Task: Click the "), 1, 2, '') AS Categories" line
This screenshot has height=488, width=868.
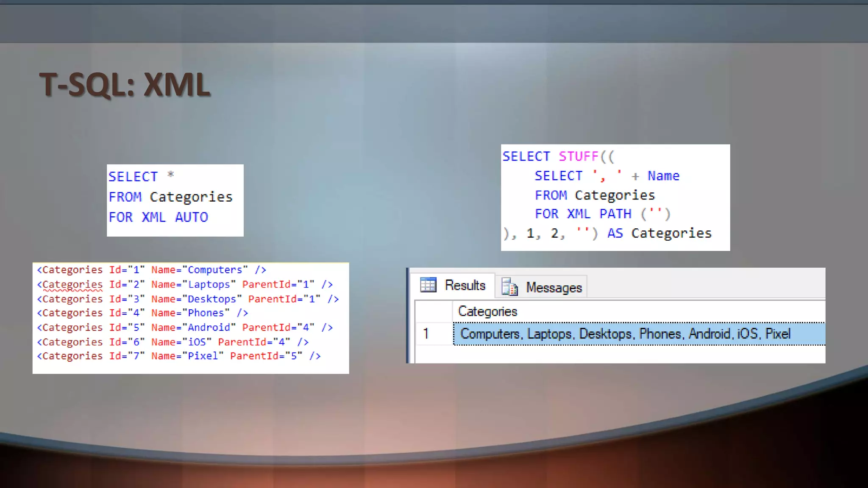Action: (x=607, y=233)
